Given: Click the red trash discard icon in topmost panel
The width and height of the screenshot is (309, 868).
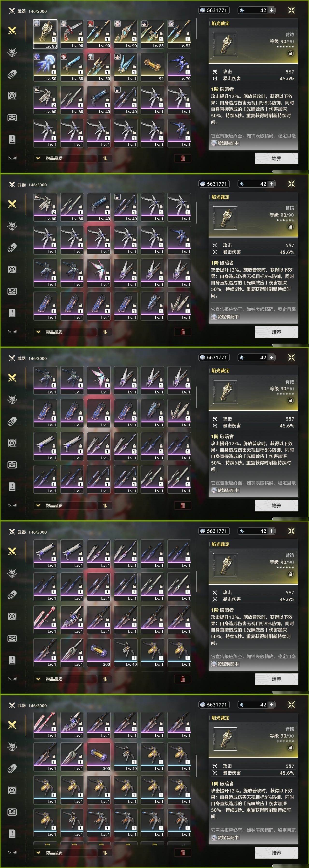Looking at the screenshot, I should (x=183, y=158).
